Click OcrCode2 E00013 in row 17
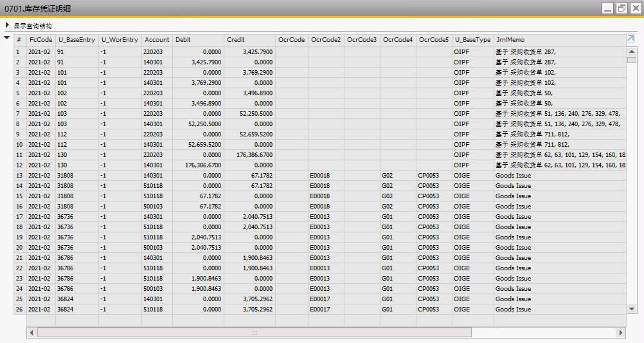Image resolution: width=644 pixels, height=343 pixels. tap(319, 216)
